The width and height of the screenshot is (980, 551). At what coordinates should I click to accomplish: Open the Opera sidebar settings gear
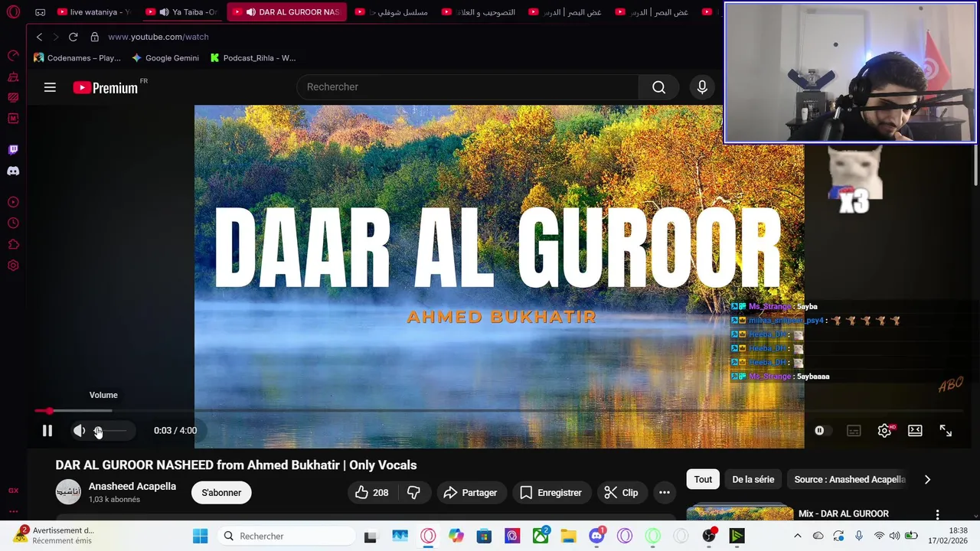pos(13,266)
